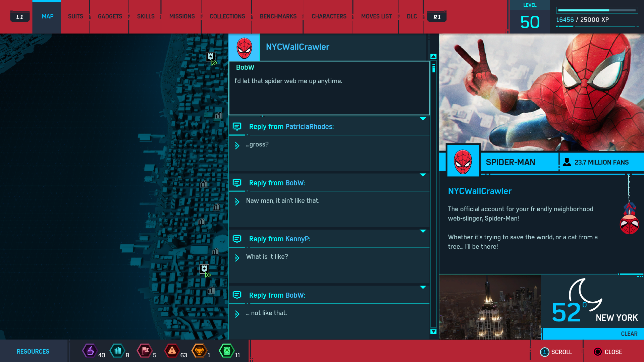This screenshot has height=362, width=644.
Task: Click the 52° temperature reading
Action: (x=569, y=312)
